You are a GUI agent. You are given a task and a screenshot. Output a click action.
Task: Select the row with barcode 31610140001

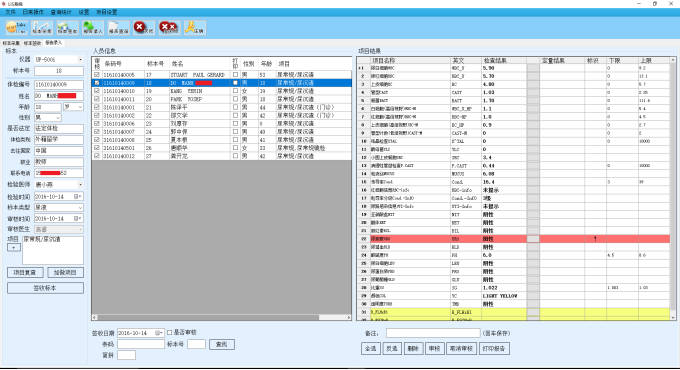click(x=222, y=107)
